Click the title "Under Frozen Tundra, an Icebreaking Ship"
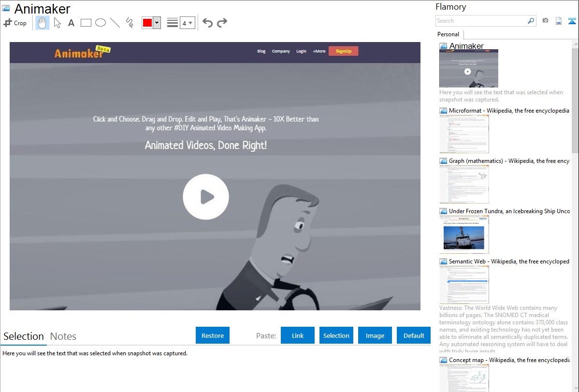579x392 pixels. (x=509, y=211)
